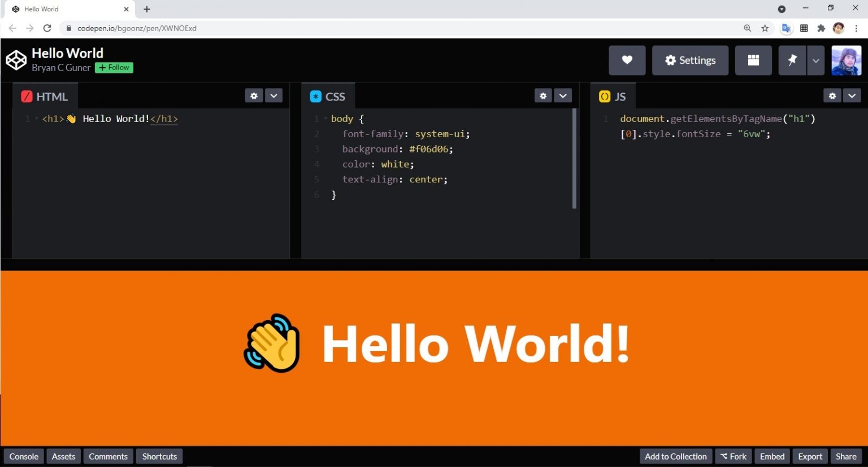
Task: Toggle the Console panel
Action: click(24, 456)
